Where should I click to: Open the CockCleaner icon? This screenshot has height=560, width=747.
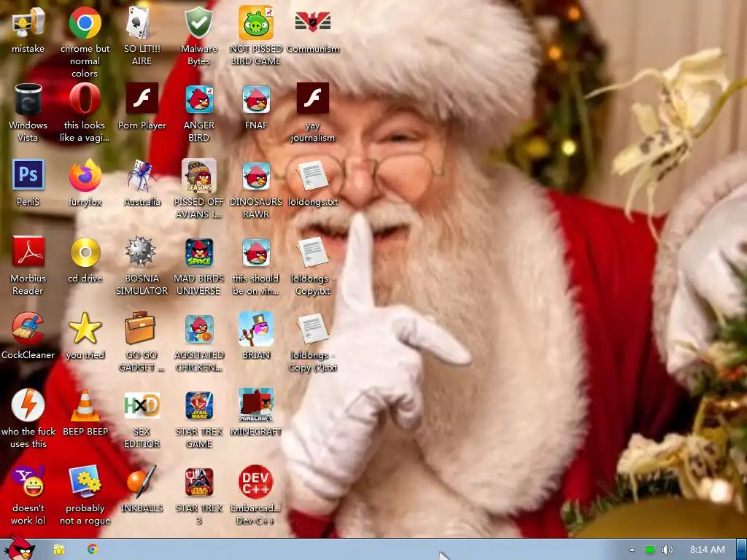coord(28,328)
